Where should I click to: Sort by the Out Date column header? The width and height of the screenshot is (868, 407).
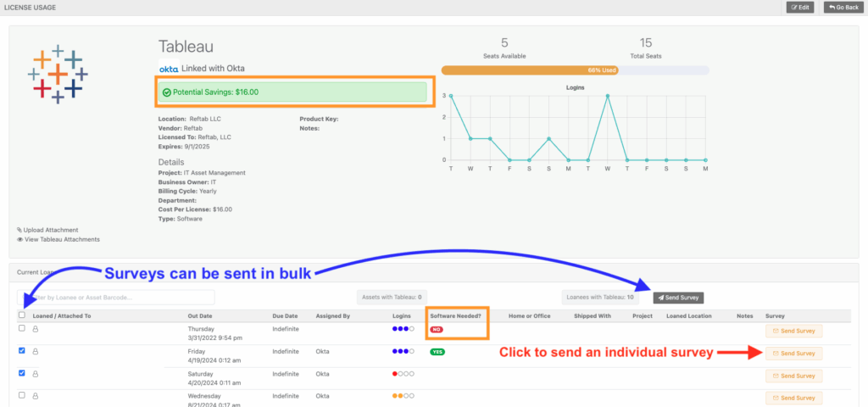coord(201,315)
